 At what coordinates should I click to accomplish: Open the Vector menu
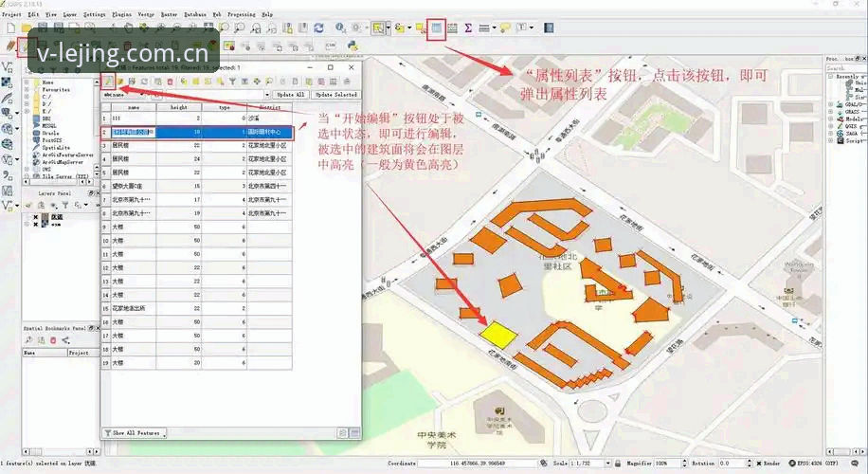pyautogui.click(x=146, y=14)
